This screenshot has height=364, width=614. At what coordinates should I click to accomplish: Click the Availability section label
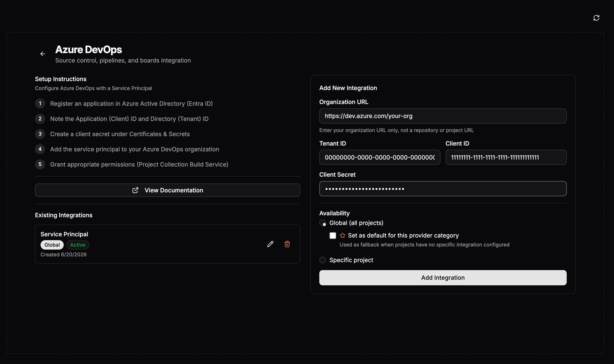coord(334,213)
